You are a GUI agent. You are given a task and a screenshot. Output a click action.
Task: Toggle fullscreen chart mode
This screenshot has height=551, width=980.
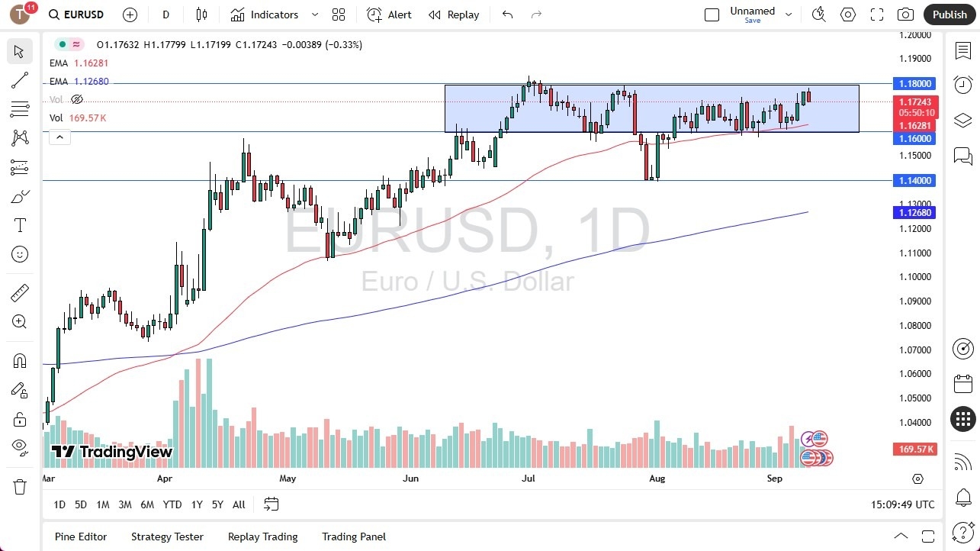point(876,14)
